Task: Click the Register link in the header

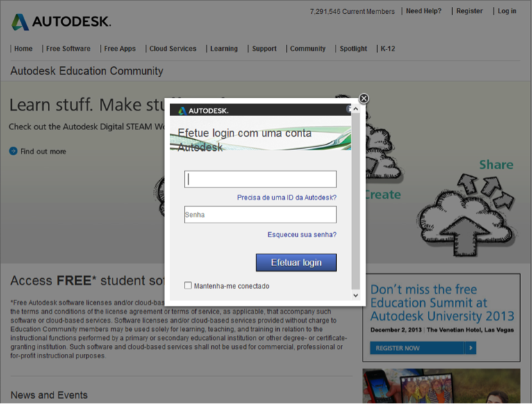Action: [x=469, y=11]
